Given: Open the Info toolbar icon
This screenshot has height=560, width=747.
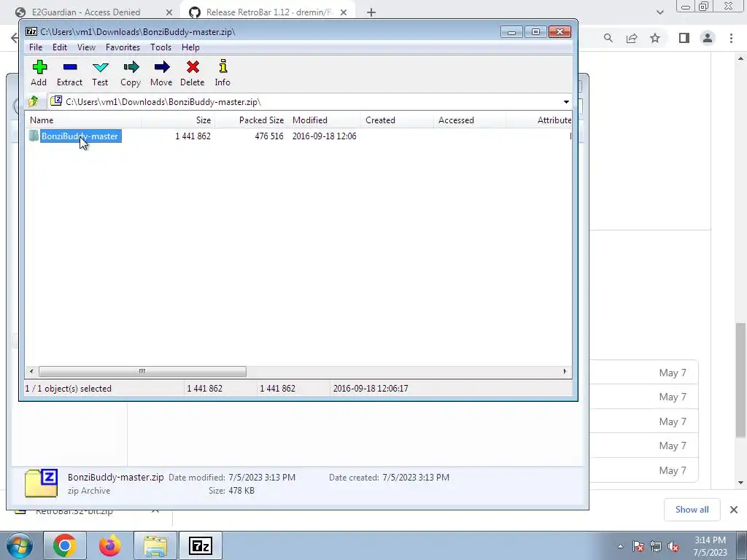Looking at the screenshot, I should point(222,73).
